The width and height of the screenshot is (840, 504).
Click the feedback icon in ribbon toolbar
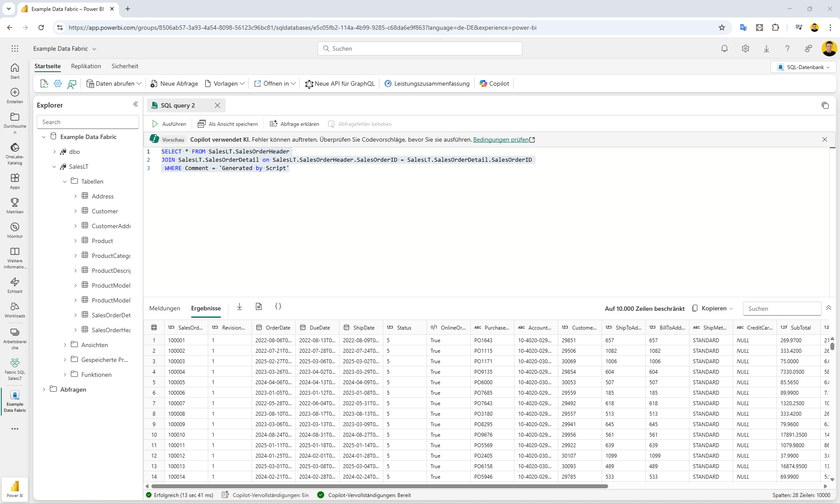point(72,84)
